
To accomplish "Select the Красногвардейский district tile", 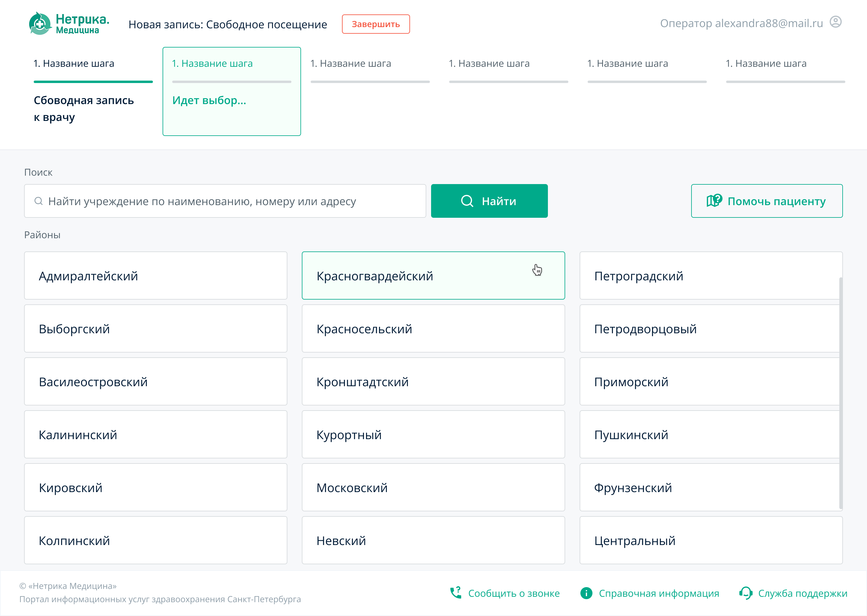I will tap(433, 276).
